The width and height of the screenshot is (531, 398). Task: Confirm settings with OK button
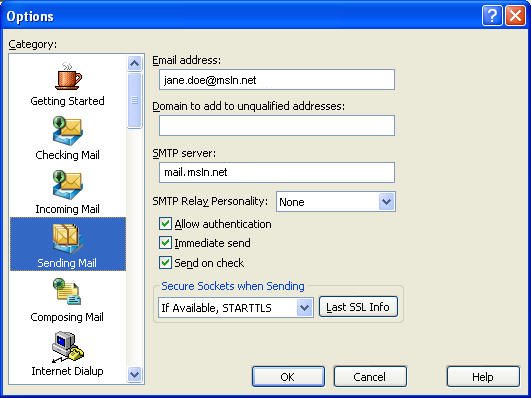coord(288,376)
